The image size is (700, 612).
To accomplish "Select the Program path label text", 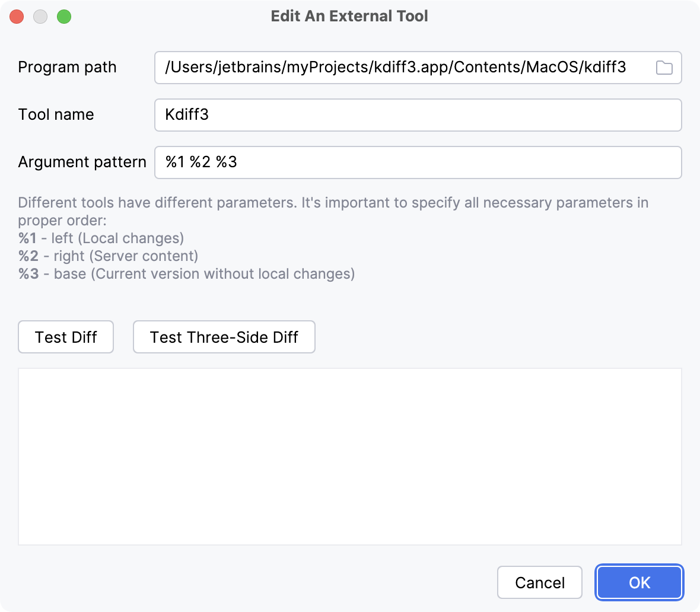I will click(67, 68).
